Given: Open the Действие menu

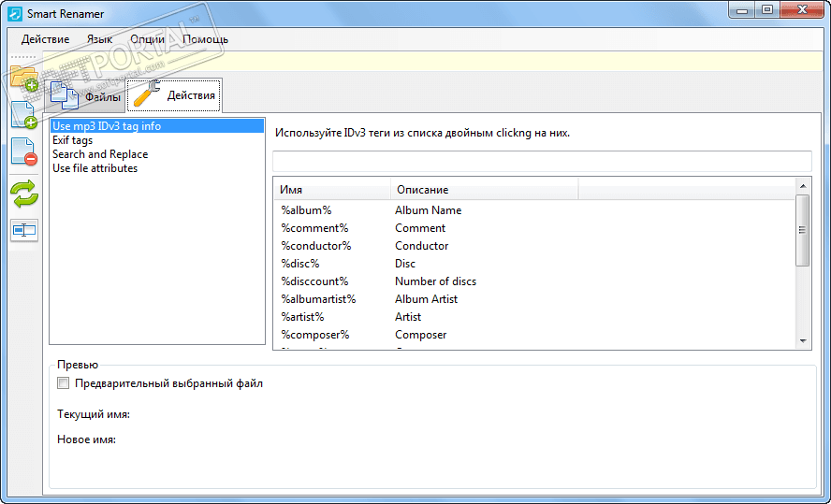Looking at the screenshot, I should click(x=45, y=39).
